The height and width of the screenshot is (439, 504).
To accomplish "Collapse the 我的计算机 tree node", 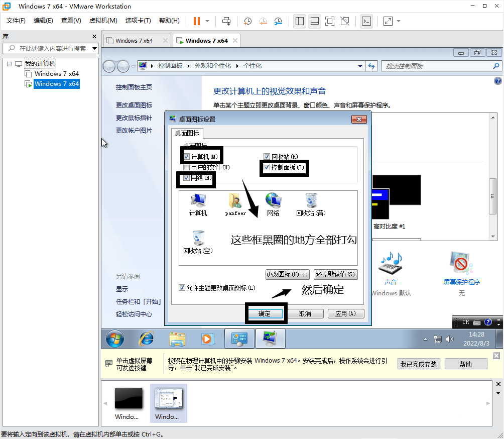I will [10, 64].
